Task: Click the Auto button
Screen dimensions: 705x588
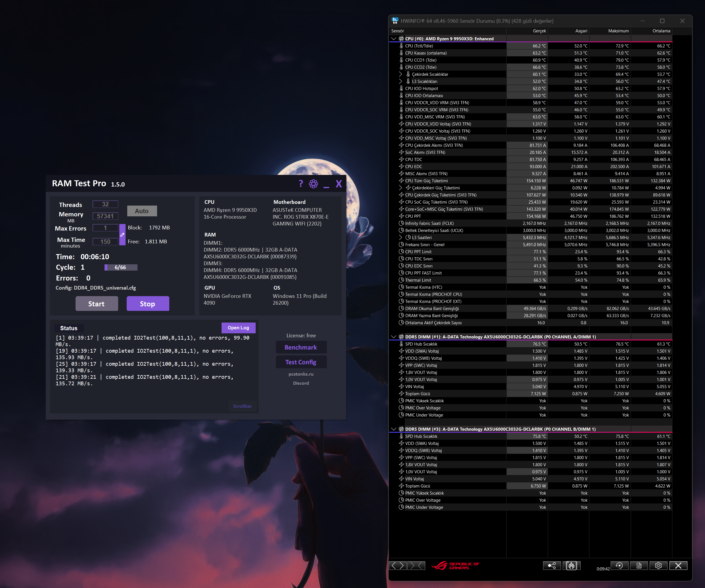Action: (142, 211)
